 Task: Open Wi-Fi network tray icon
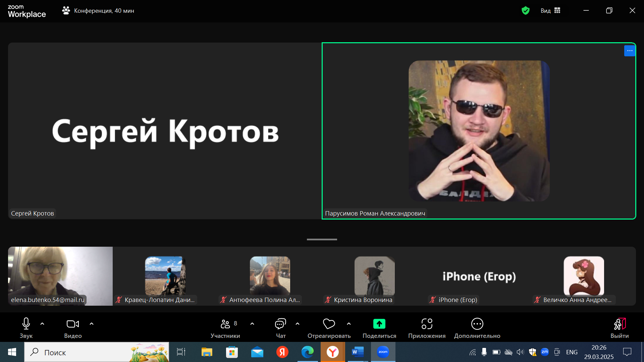pos(473,352)
